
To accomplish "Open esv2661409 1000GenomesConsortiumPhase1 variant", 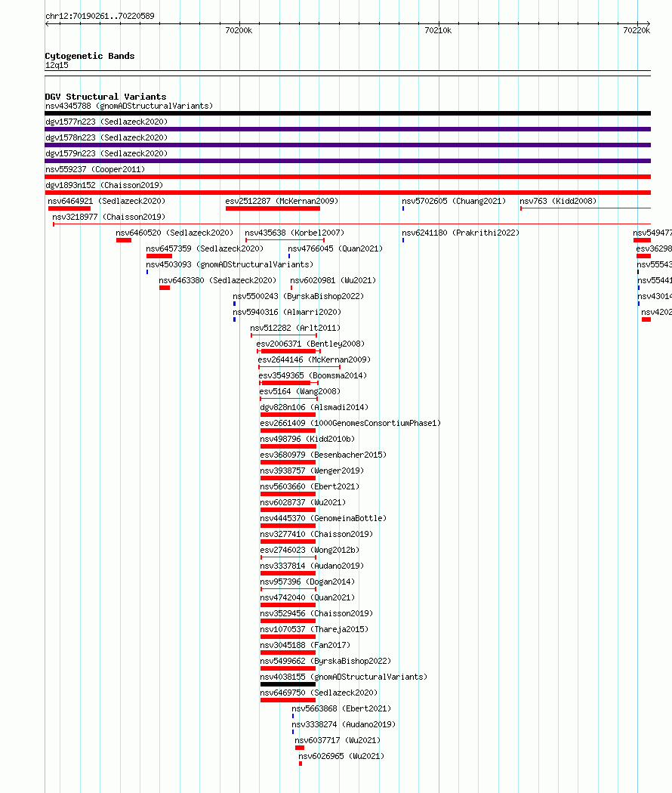I will [x=350, y=423].
